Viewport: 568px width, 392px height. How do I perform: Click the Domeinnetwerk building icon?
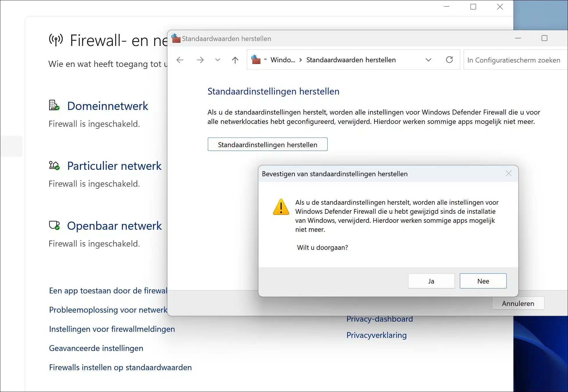pyautogui.click(x=54, y=105)
